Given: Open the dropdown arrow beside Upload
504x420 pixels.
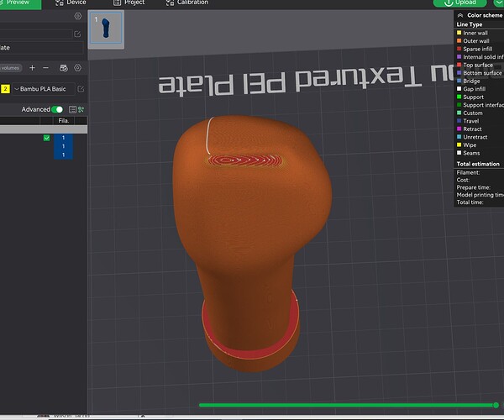Looking at the screenshot, I should (x=499, y=3).
